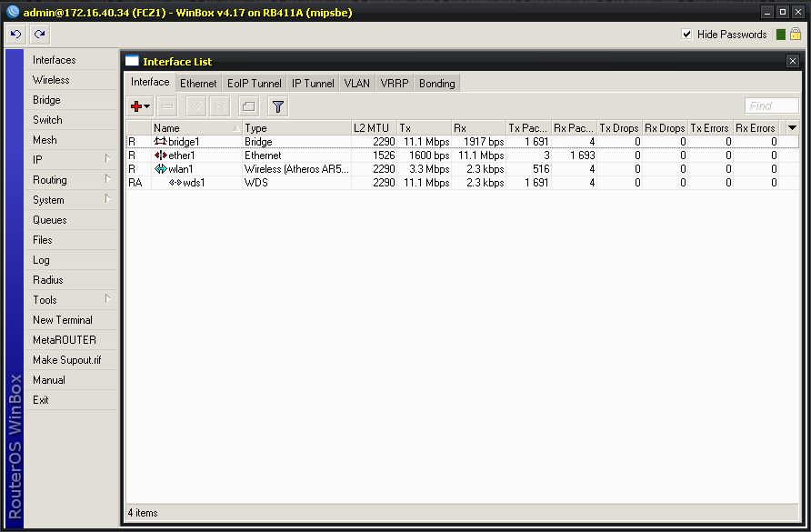Screen dimensions: 811x532
Task: Open Bridge in the sidebar menu
Action: point(71,100)
